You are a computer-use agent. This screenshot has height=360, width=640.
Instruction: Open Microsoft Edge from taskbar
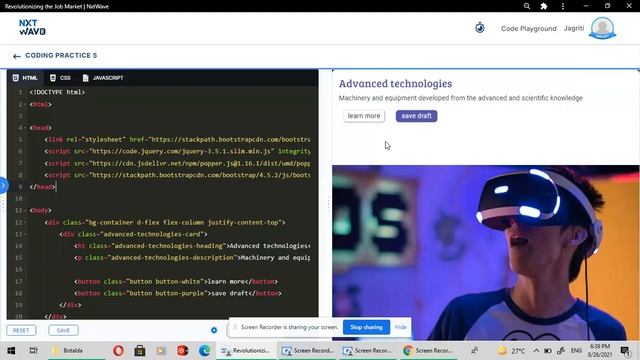click(x=204, y=351)
